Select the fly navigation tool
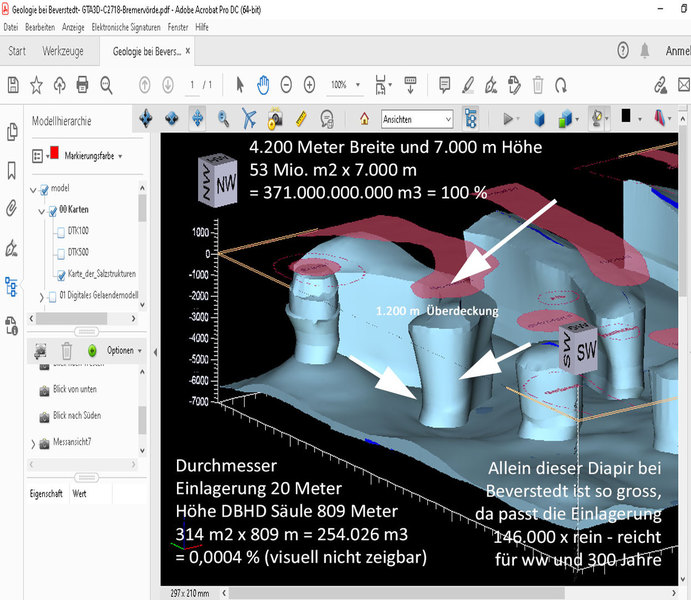Screen dimensions: 691x600 coord(249,118)
